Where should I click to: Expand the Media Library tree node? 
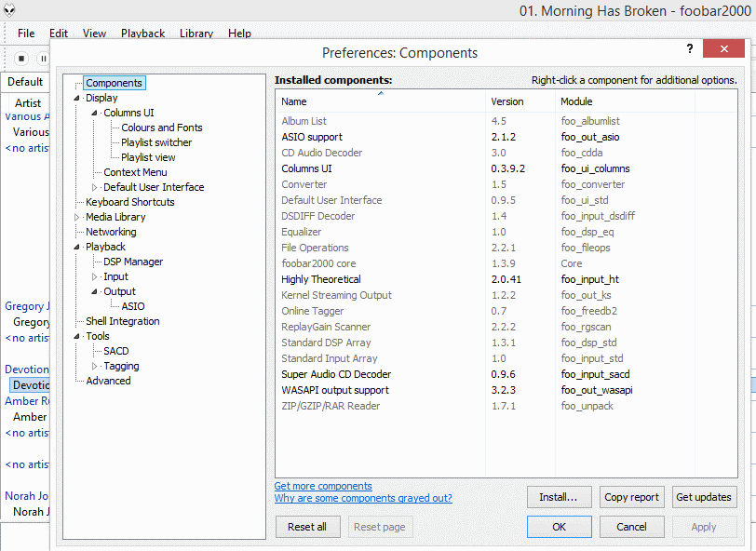coord(77,217)
